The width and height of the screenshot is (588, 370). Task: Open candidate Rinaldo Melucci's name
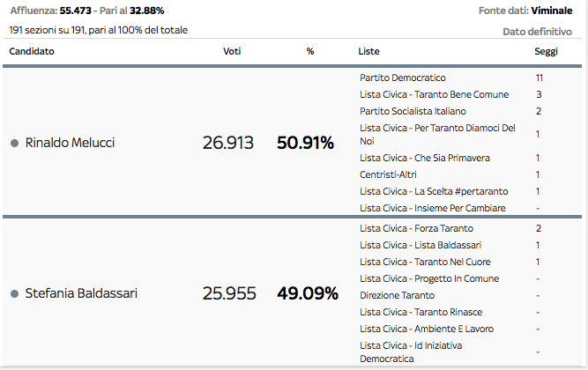coord(70,143)
